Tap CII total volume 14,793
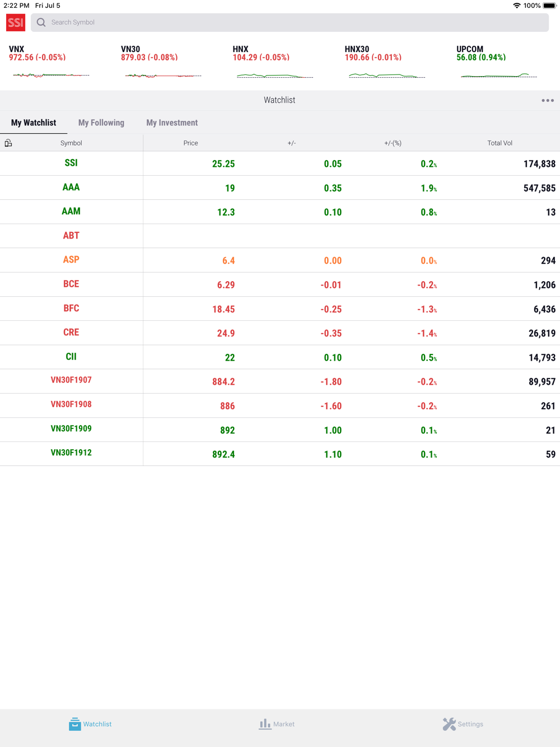The image size is (560, 747). coord(542,357)
